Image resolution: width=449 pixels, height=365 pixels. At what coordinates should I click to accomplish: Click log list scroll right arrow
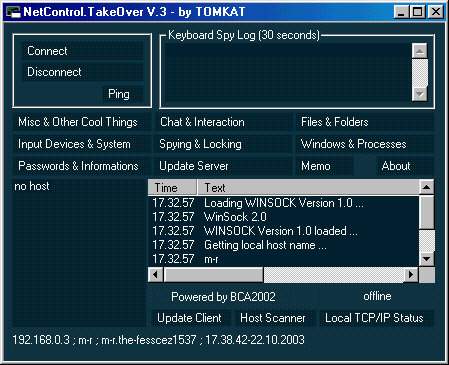(x=411, y=275)
